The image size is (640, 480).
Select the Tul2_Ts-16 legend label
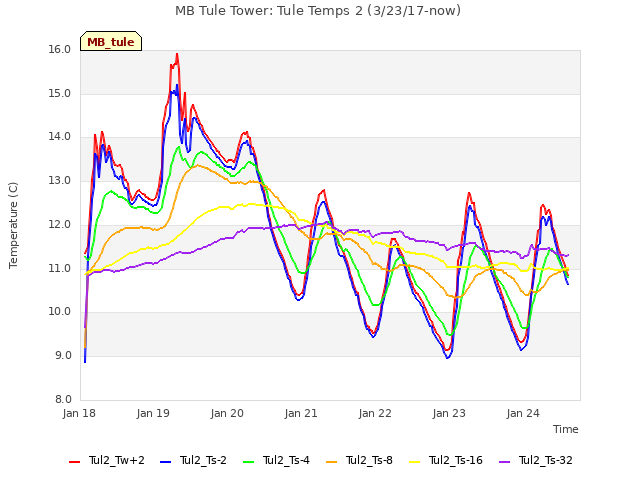point(456,460)
